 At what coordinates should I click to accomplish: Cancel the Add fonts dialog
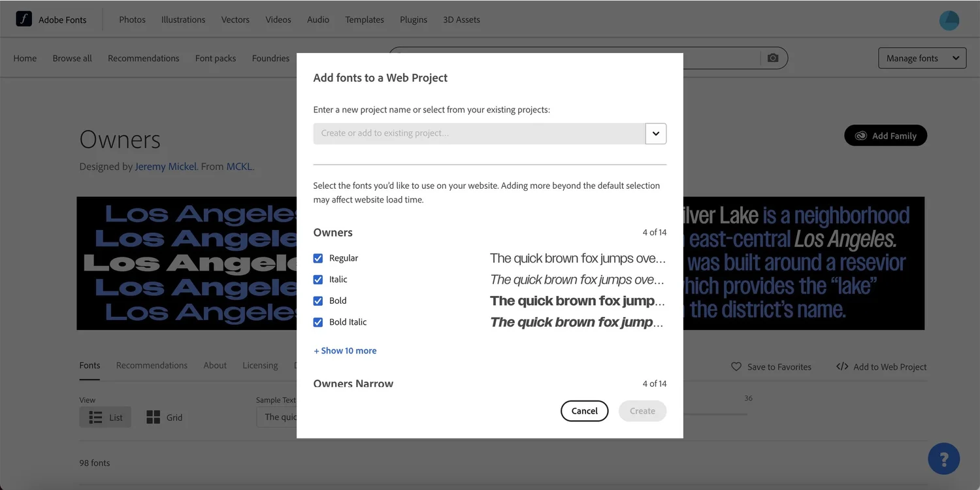point(584,411)
